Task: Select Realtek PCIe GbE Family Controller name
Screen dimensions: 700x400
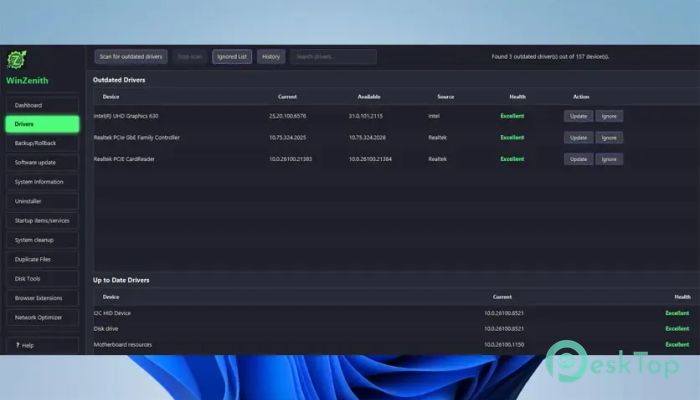Action: (x=137, y=138)
